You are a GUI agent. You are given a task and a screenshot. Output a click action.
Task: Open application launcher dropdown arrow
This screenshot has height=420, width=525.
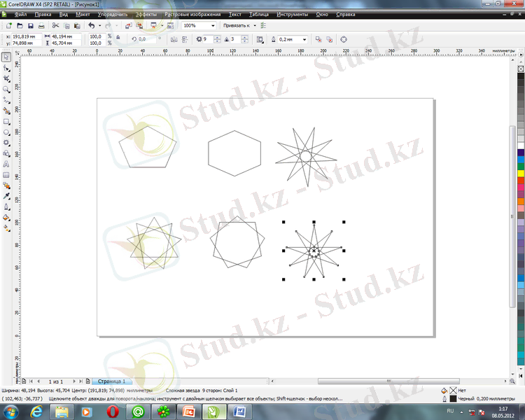pos(162,25)
